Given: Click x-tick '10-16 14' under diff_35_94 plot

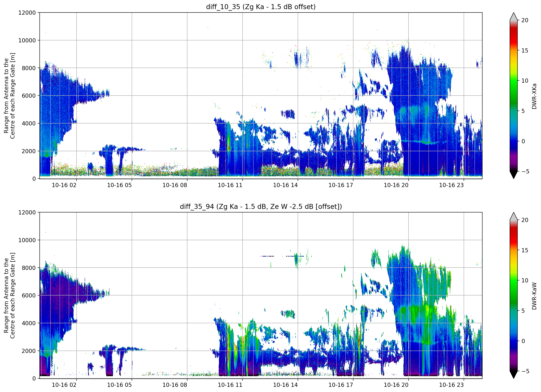Looking at the screenshot, I should pos(286,385).
